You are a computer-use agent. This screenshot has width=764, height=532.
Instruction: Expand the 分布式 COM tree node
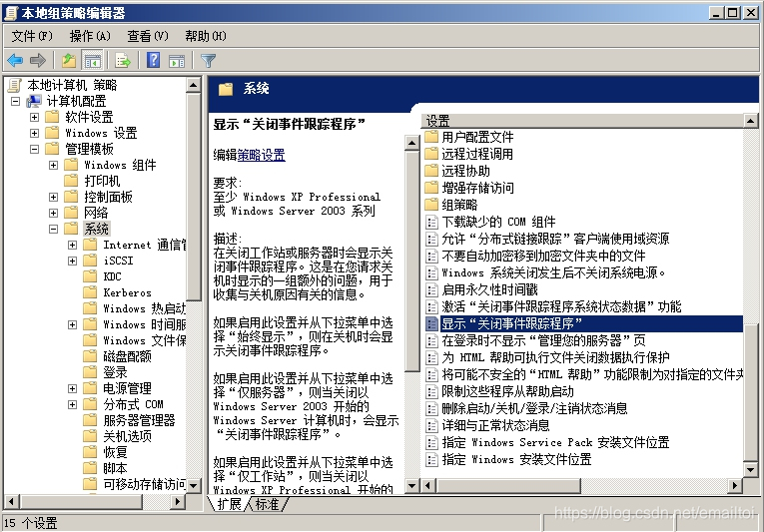(72, 404)
